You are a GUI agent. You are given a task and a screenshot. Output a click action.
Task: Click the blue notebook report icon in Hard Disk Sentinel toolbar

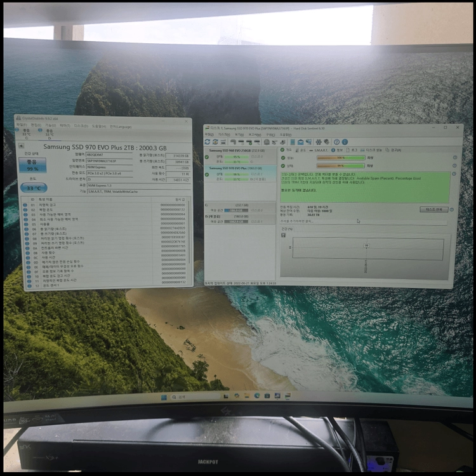click(293, 142)
